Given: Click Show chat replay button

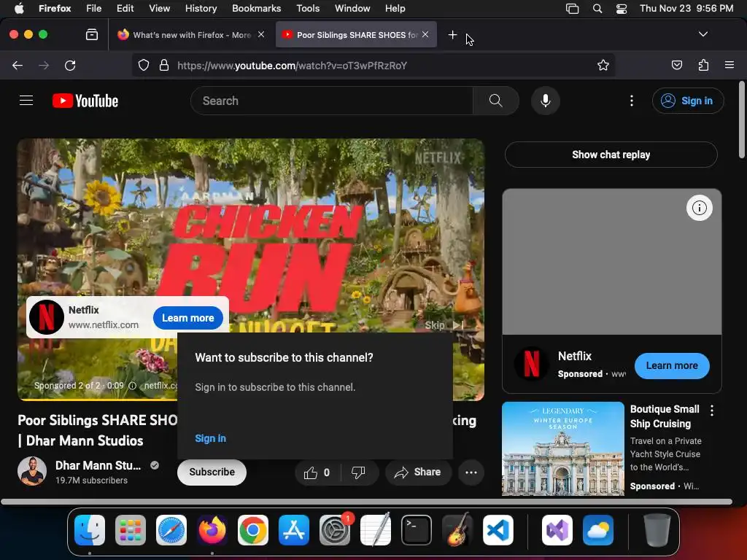Looking at the screenshot, I should pos(611,155).
